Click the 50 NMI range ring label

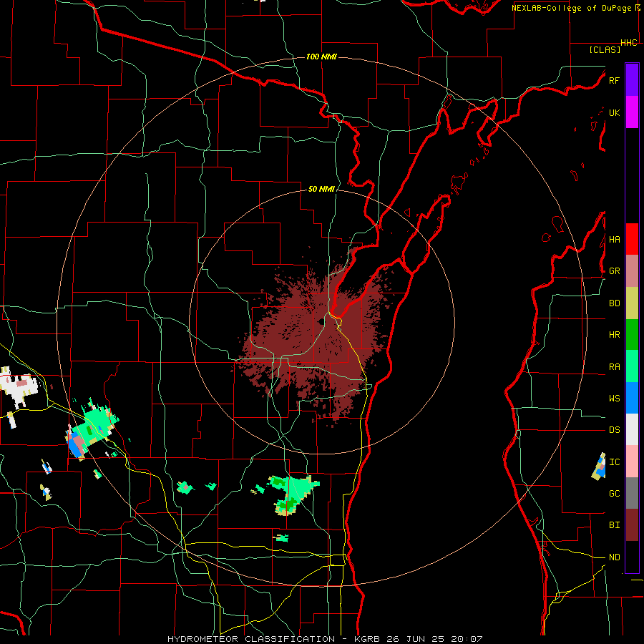click(x=321, y=189)
